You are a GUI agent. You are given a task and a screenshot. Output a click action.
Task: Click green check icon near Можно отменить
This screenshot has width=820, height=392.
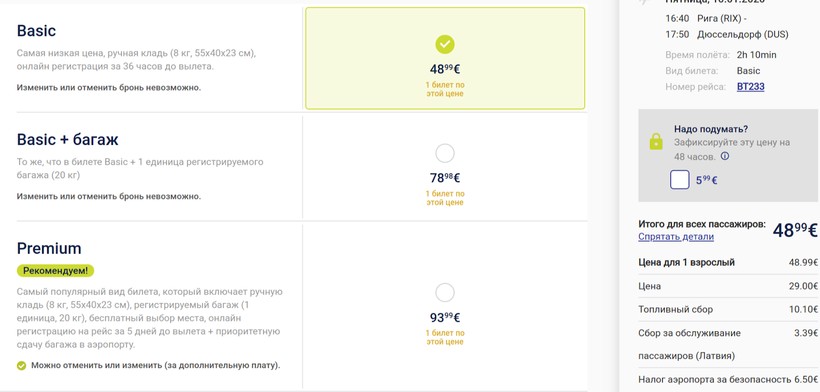tap(21, 366)
